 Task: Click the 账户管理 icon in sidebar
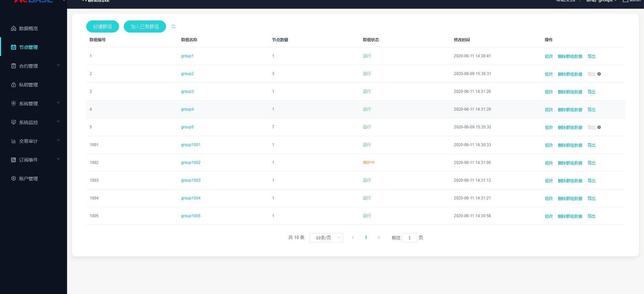(x=13, y=179)
